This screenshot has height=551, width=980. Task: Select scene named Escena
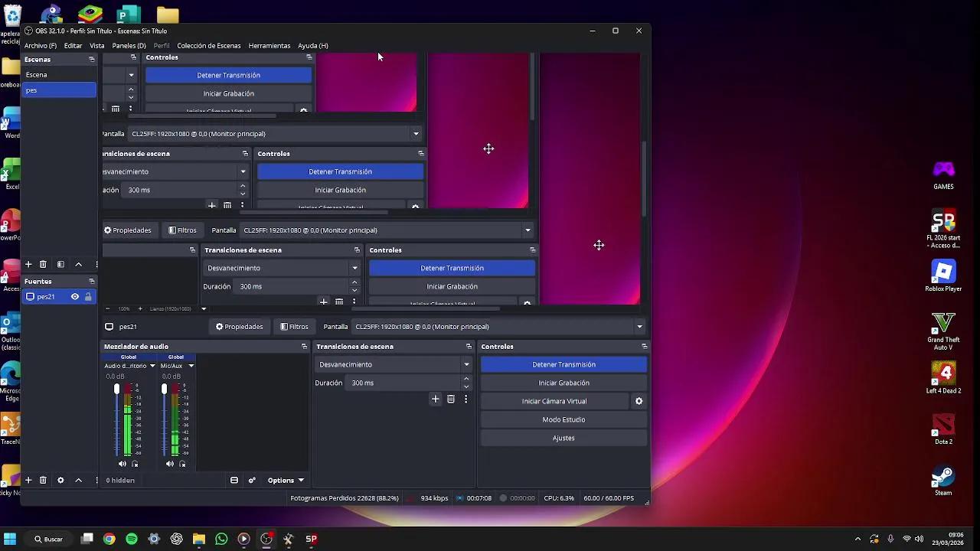tap(59, 74)
